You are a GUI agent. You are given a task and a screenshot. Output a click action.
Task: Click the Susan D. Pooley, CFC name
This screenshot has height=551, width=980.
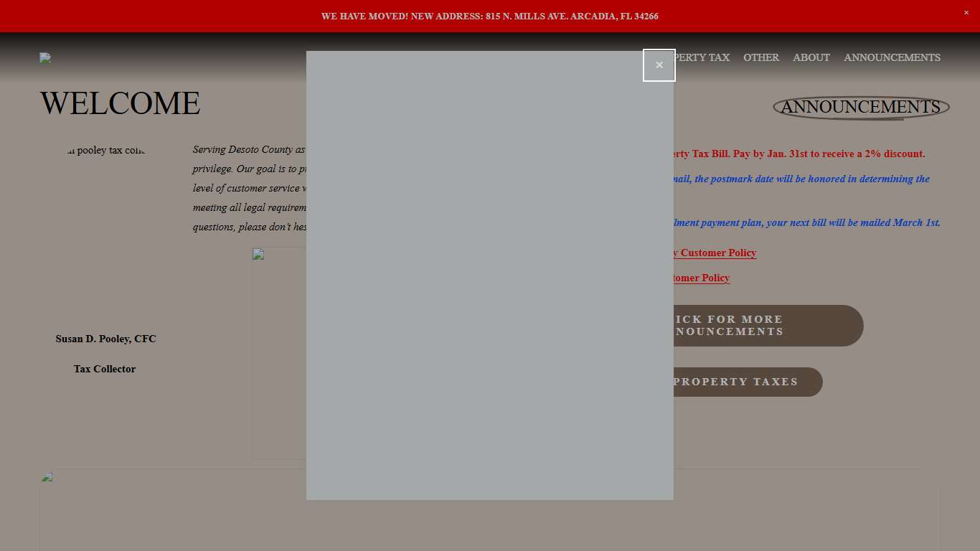click(105, 339)
